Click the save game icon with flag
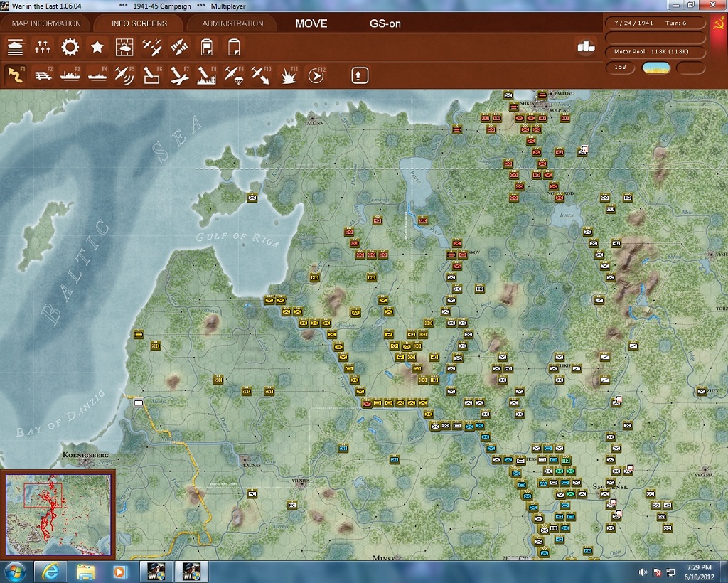Image resolution: width=728 pixels, height=583 pixels. [207, 47]
